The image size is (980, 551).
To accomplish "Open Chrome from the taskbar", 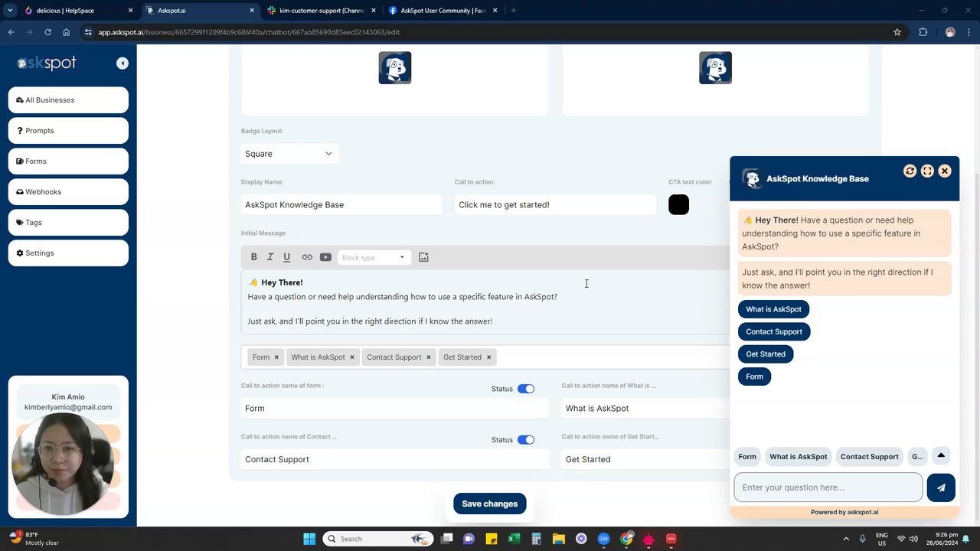I will (627, 539).
